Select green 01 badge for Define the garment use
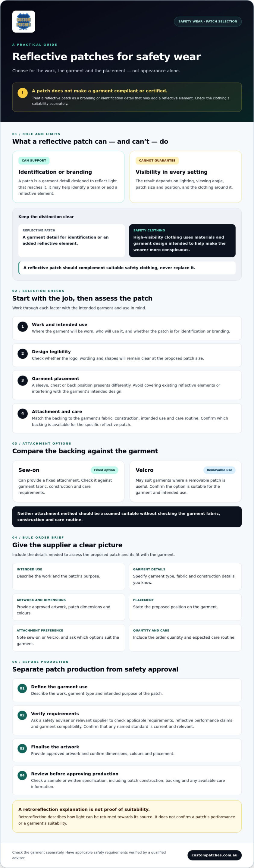The width and height of the screenshot is (254, 868). pyautogui.click(x=22, y=688)
